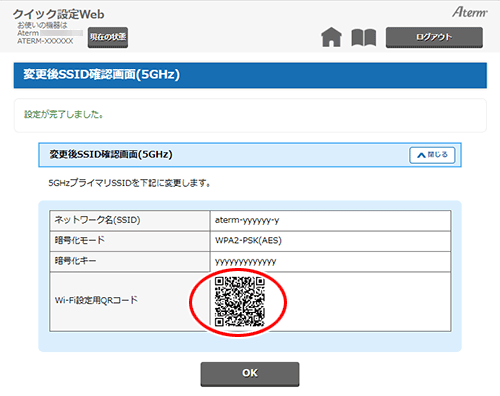Click the 設定が完了しました message
The width and height of the screenshot is (500, 396).
(63, 115)
